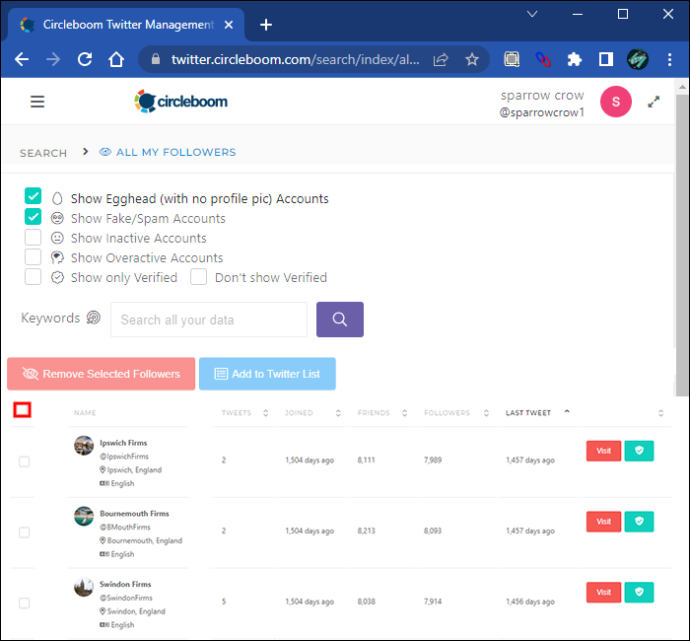This screenshot has width=690, height=641.
Task: Click sort arrows on the last column
Action: pos(661,413)
